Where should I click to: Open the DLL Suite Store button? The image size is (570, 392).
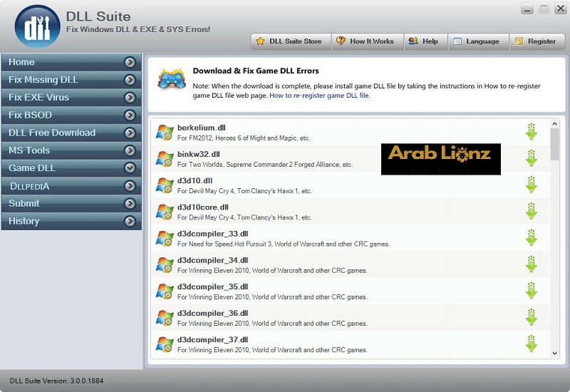(289, 41)
